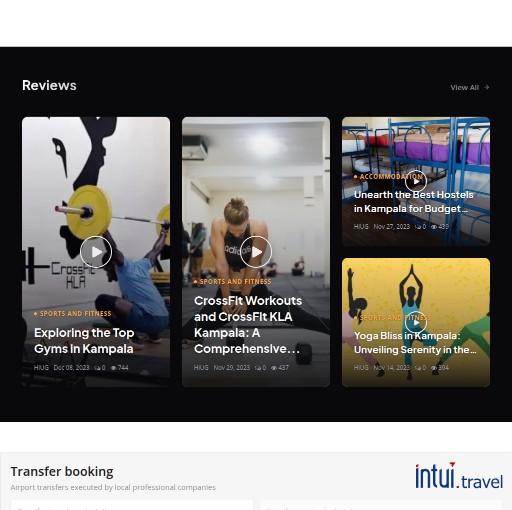512x510 pixels.
Task: Click Nov 29, 2023 date text
Action: [x=232, y=368]
